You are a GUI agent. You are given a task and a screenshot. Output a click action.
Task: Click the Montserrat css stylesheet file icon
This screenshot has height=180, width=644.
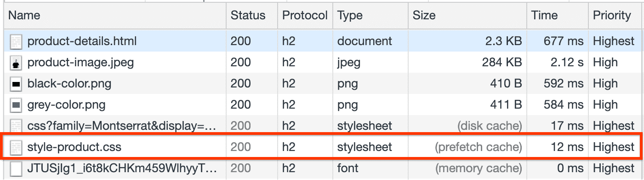point(17,126)
